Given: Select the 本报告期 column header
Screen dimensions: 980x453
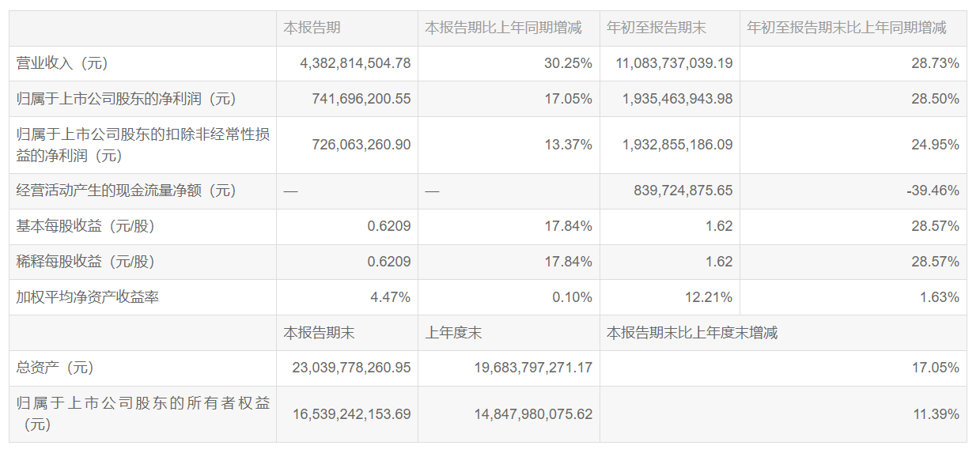Looking at the screenshot, I should [x=312, y=28].
